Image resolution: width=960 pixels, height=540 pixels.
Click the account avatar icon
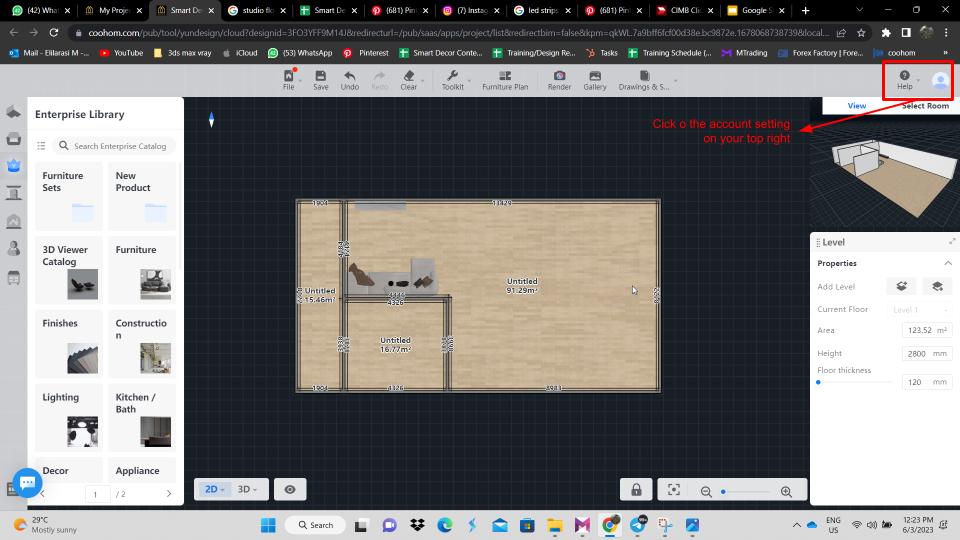940,81
